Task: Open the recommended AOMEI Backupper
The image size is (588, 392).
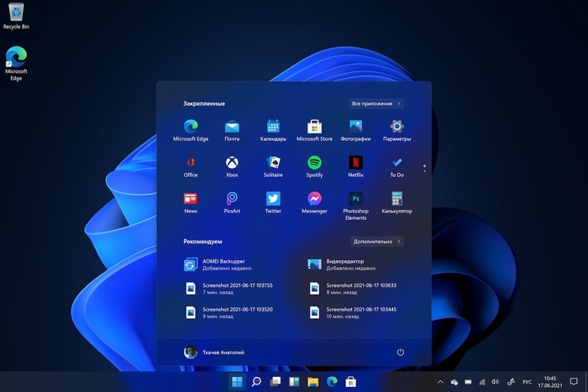Action: tap(218, 264)
